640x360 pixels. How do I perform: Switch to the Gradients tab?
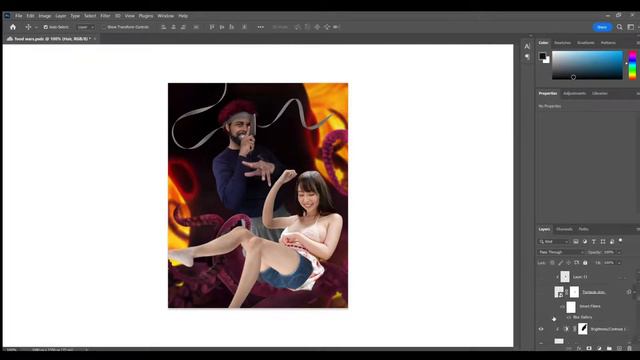click(x=586, y=43)
